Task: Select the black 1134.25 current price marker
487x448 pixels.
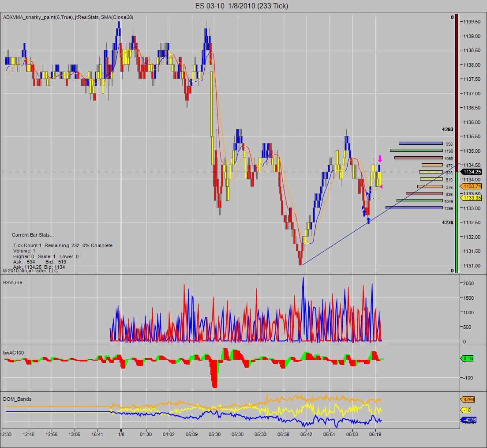Action: (471, 172)
